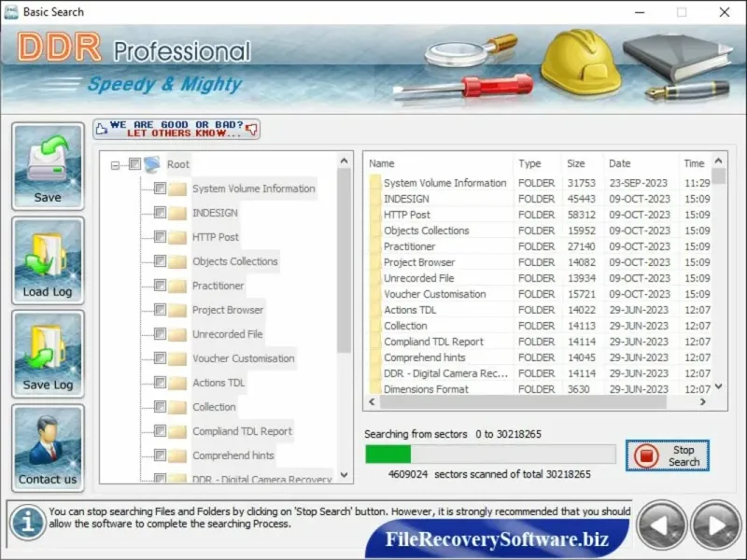Check the Objects Collections checkbox

tap(160, 261)
